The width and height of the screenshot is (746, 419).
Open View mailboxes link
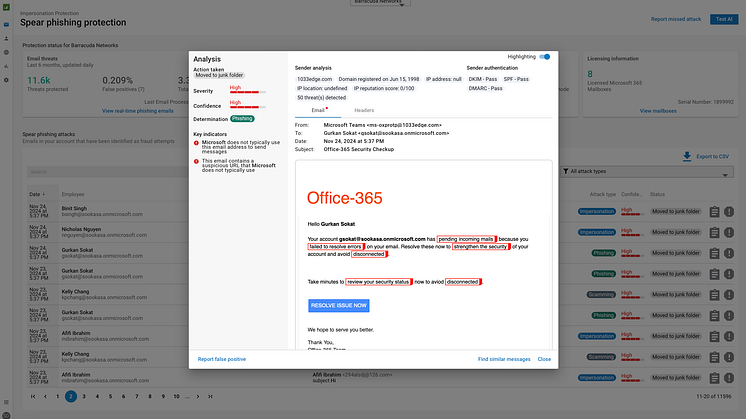tap(658, 111)
